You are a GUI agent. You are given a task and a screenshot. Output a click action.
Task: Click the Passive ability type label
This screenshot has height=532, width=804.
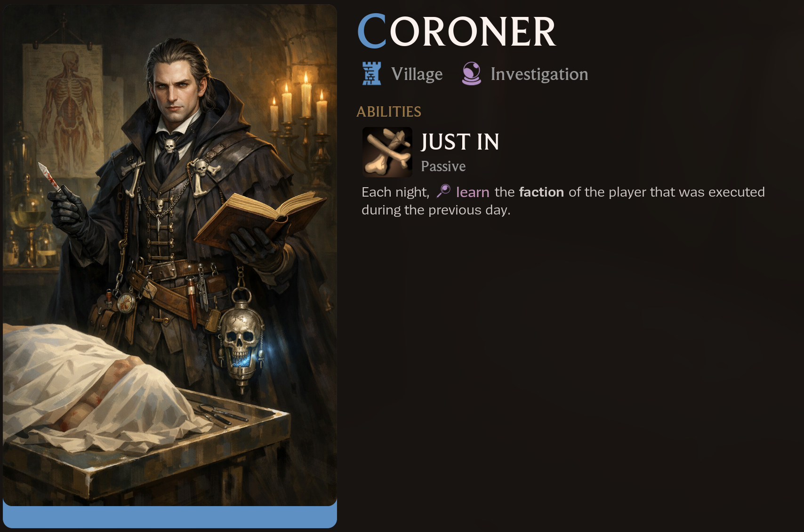coord(443,166)
